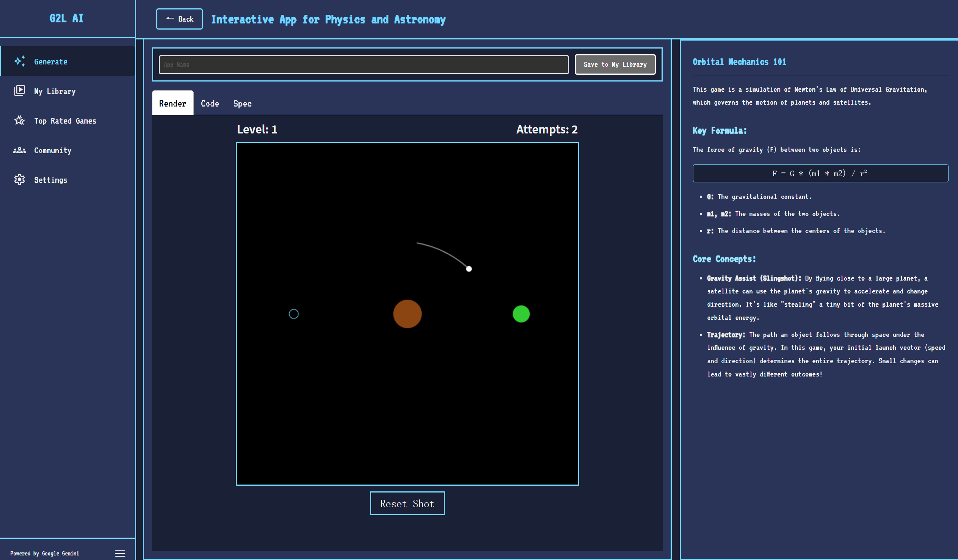The width and height of the screenshot is (958, 560).
Task: Select the Render tab
Action: click(172, 104)
